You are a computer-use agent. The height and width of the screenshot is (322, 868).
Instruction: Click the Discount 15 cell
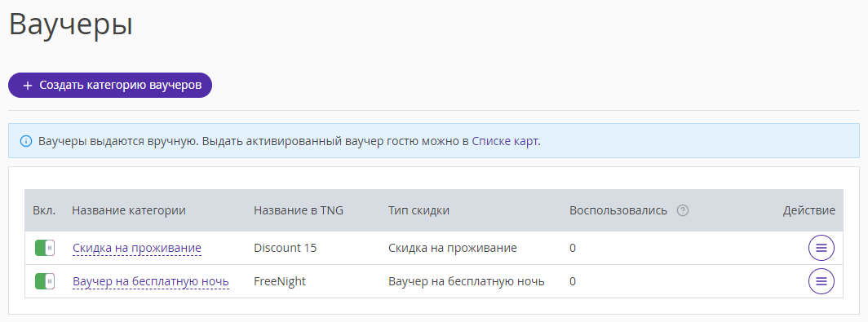(x=285, y=248)
